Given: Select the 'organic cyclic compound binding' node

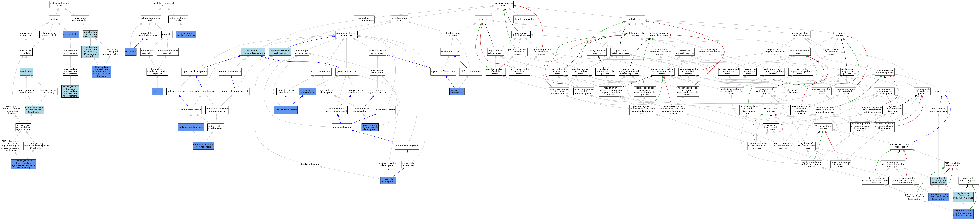Looking at the screenshot, I should pos(26,34).
